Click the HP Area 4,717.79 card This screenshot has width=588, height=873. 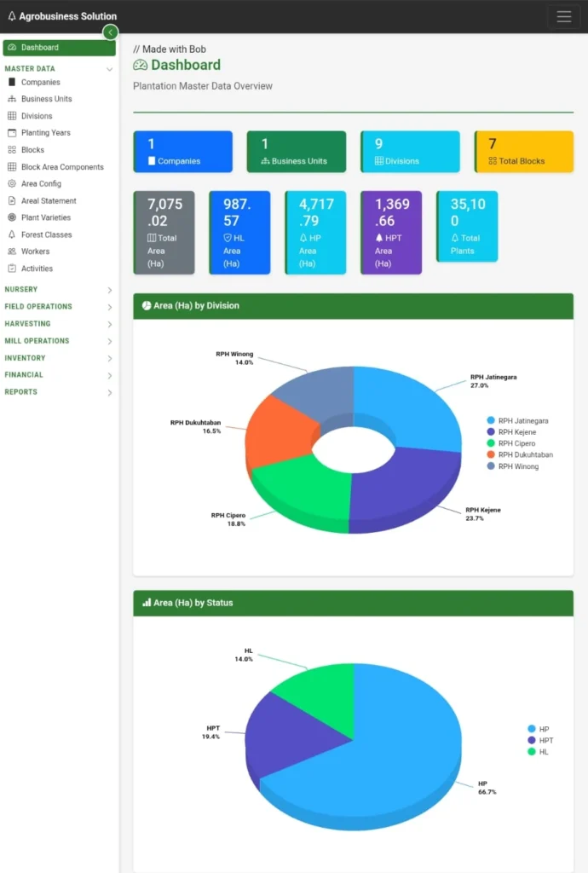click(315, 233)
